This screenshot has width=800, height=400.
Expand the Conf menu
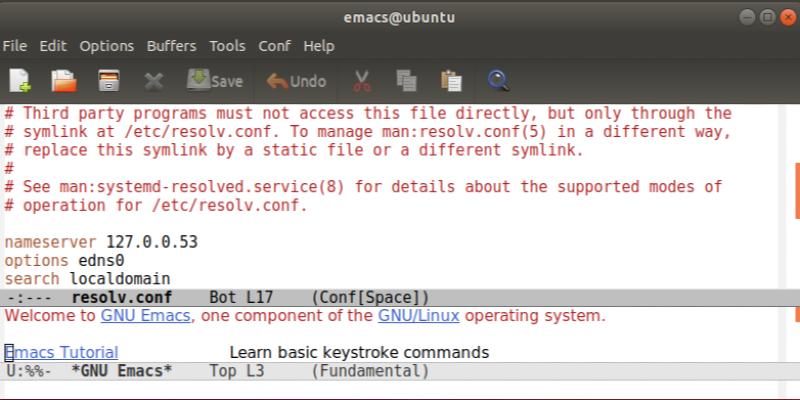click(x=274, y=46)
